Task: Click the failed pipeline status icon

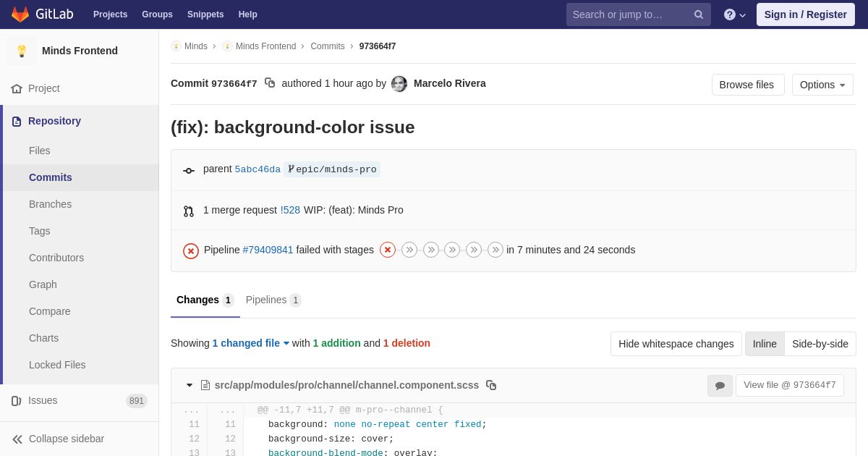Action: click(191, 250)
